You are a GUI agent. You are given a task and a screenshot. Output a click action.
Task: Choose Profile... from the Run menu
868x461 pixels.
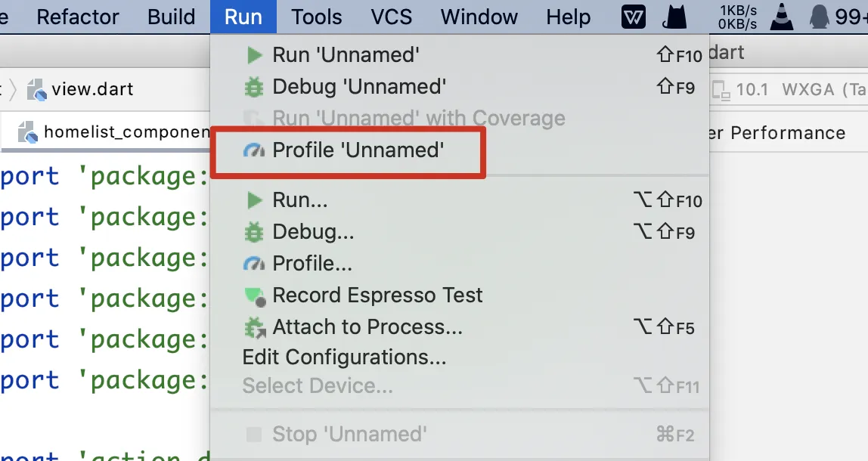coord(312,264)
